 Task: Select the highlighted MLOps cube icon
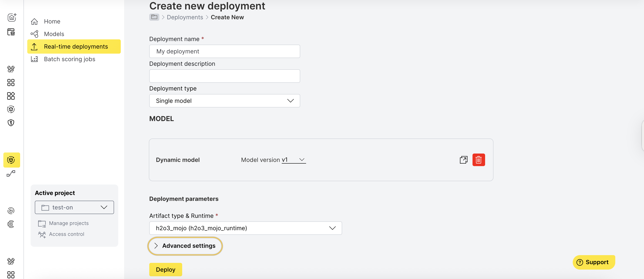(x=11, y=160)
